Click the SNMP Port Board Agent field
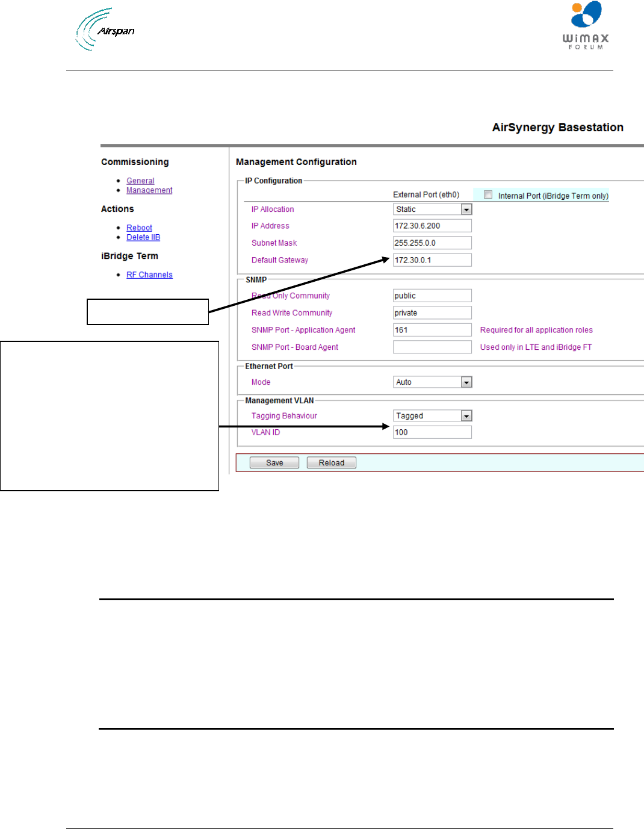Screen dimensions: 644x829 tap(432, 347)
